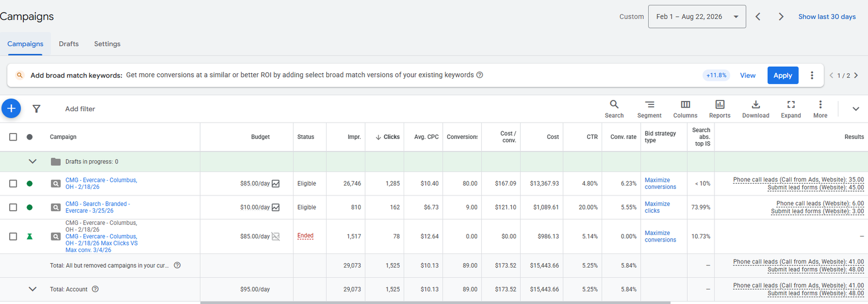
Task: Collapse the toolbar with chevron arrow
Action: coord(856,109)
